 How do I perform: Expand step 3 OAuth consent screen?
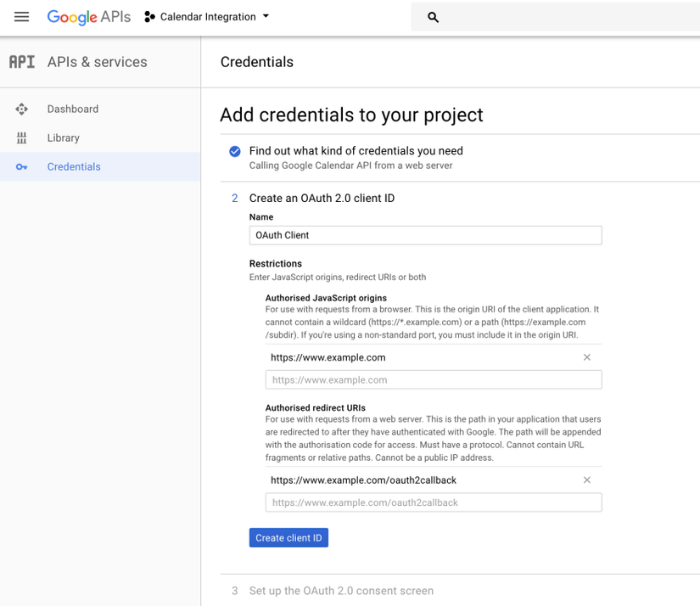[x=341, y=591]
